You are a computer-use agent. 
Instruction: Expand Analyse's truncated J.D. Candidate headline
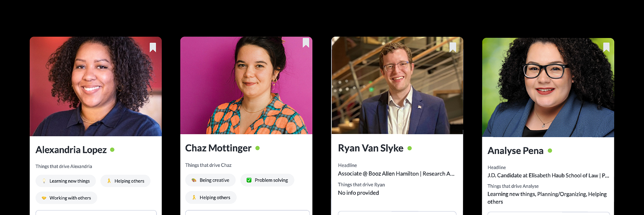click(x=548, y=176)
